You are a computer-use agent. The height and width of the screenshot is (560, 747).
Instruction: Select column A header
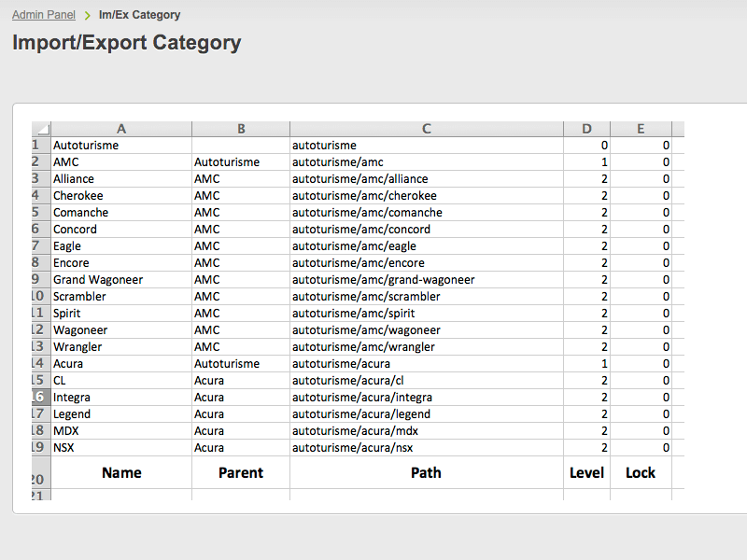click(121, 129)
